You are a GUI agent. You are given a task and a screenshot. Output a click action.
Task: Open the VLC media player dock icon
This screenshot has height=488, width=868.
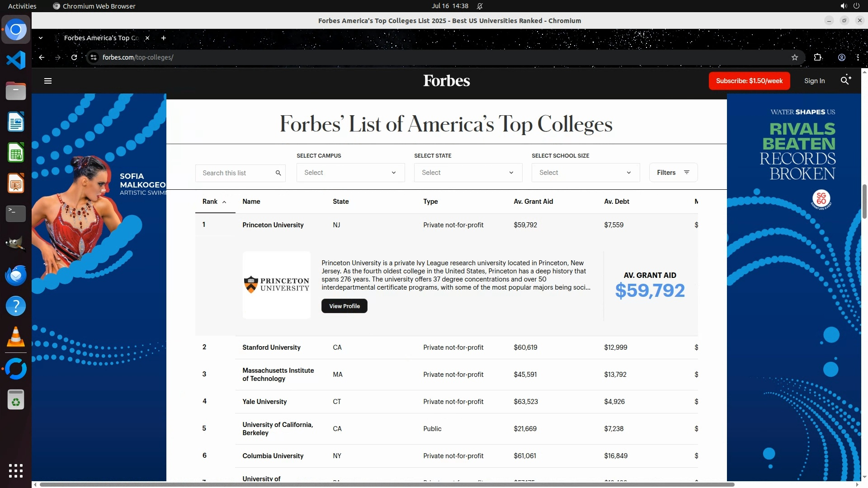click(x=16, y=337)
